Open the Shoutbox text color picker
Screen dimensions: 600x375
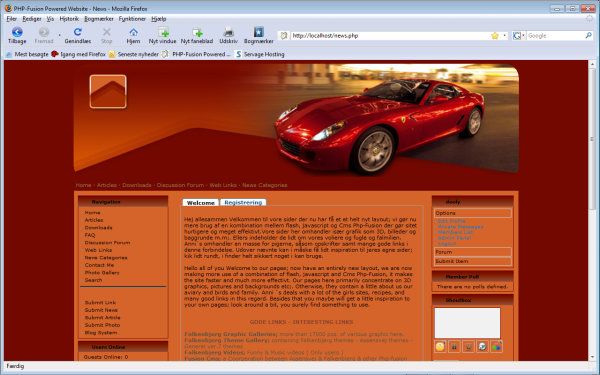point(497,347)
